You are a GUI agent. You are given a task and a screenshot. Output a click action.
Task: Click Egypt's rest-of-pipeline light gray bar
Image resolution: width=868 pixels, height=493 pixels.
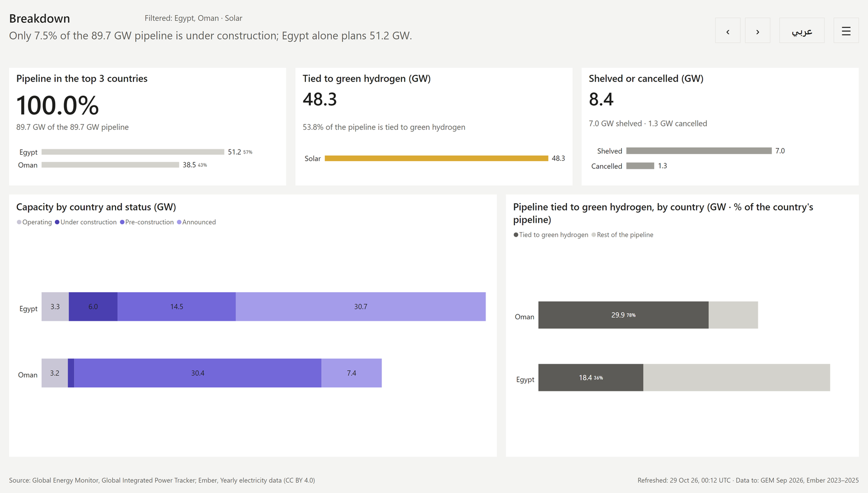pos(737,377)
